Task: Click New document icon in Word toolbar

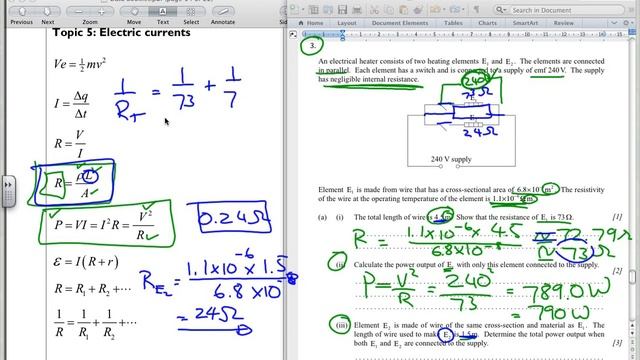Action: [x=294, y=10]
